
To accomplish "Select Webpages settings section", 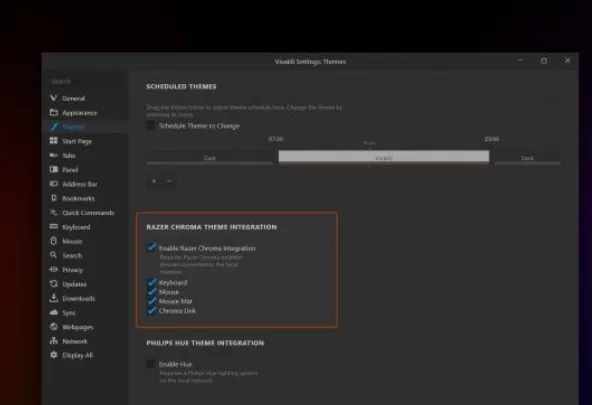I will 78,327.
